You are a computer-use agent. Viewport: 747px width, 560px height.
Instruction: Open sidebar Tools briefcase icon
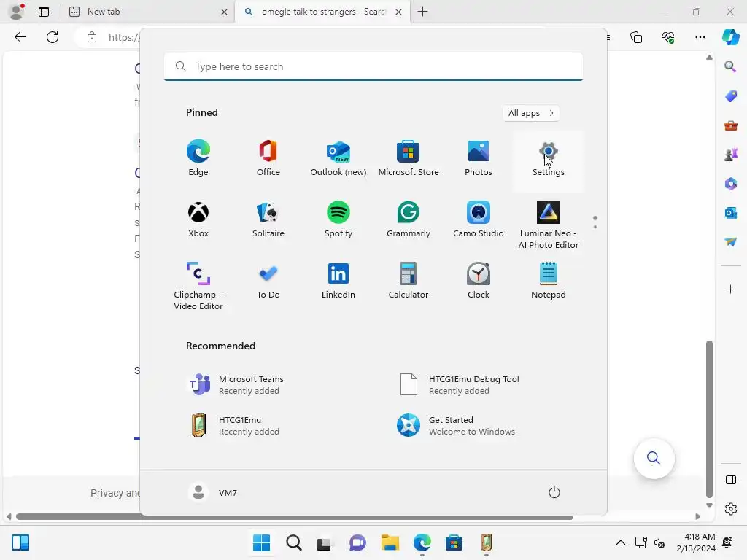(730, 125)
